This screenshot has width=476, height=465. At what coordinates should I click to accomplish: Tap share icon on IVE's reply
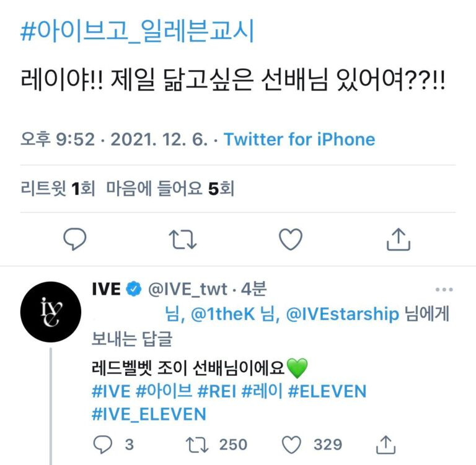click(386, 445)
